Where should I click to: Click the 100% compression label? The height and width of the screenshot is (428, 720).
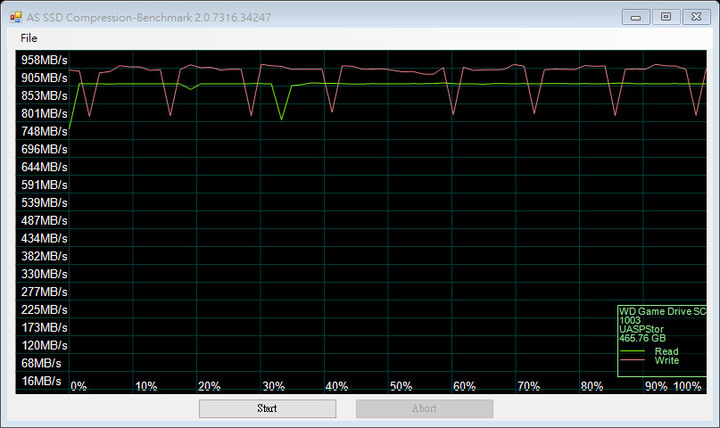(687, 386)
